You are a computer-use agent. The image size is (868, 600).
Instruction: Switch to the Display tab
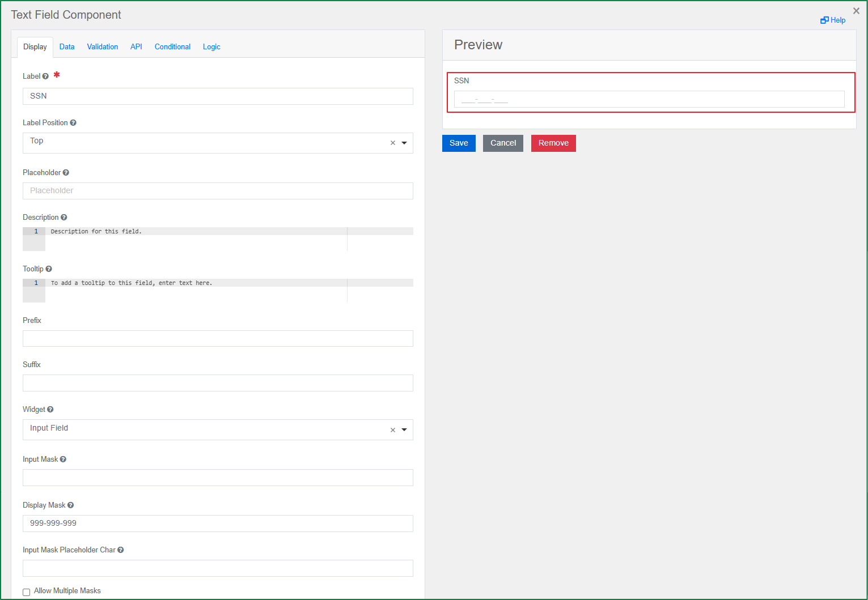tap(35, 47)
